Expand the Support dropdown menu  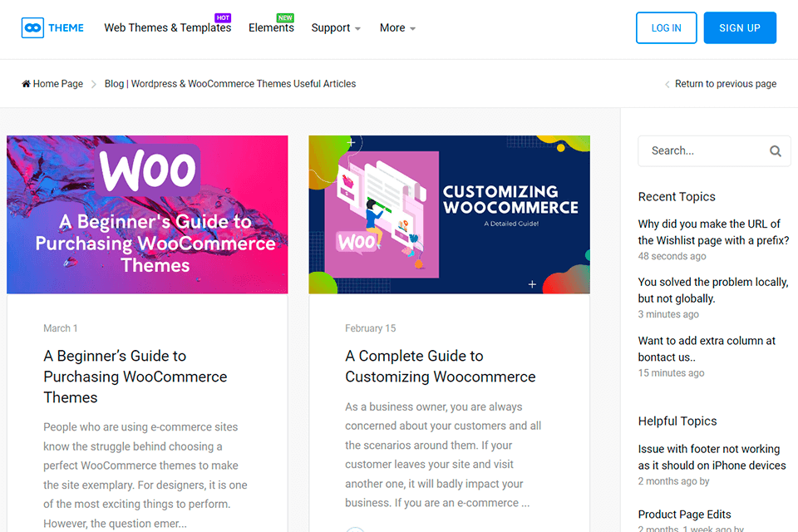(x=336, y=27)
